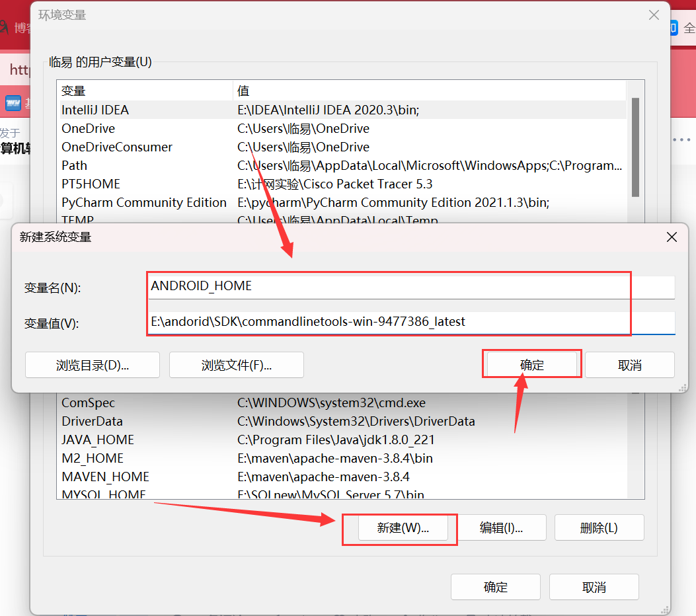Select the M2_HOME system variable
The image size is (696, 616).
pyautogui.click(x=342, y=459)
